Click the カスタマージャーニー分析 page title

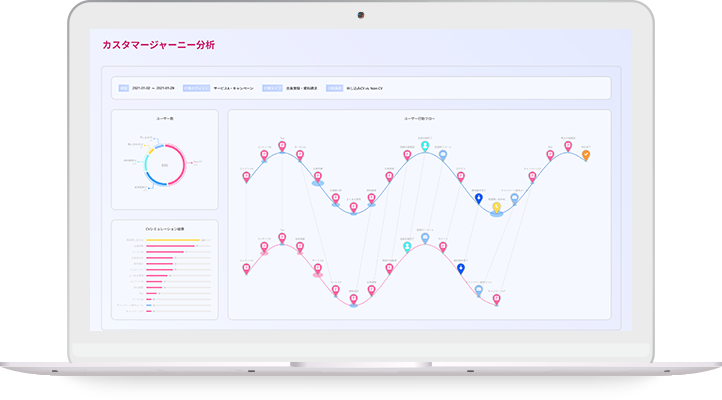pyautogui.click(x=158, y=45)
